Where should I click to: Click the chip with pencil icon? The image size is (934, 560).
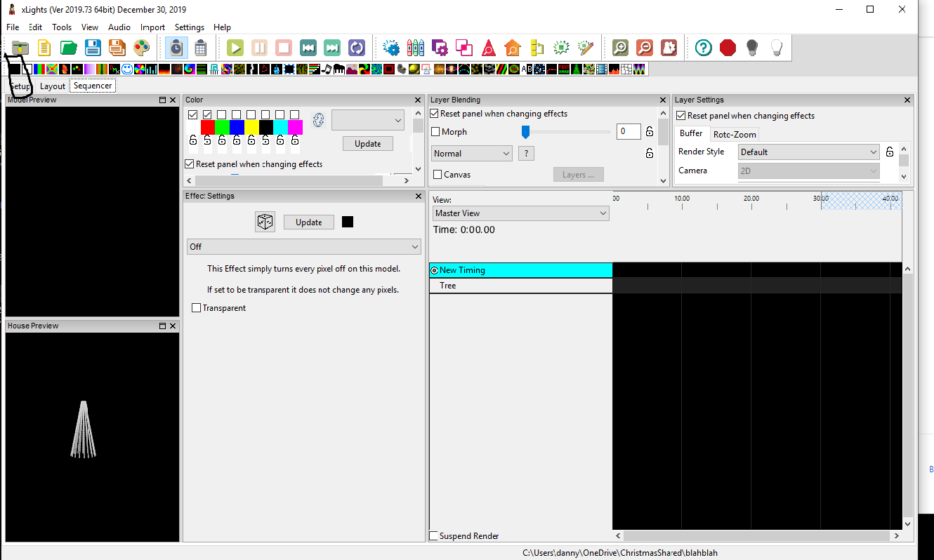(x=586, y=48)
